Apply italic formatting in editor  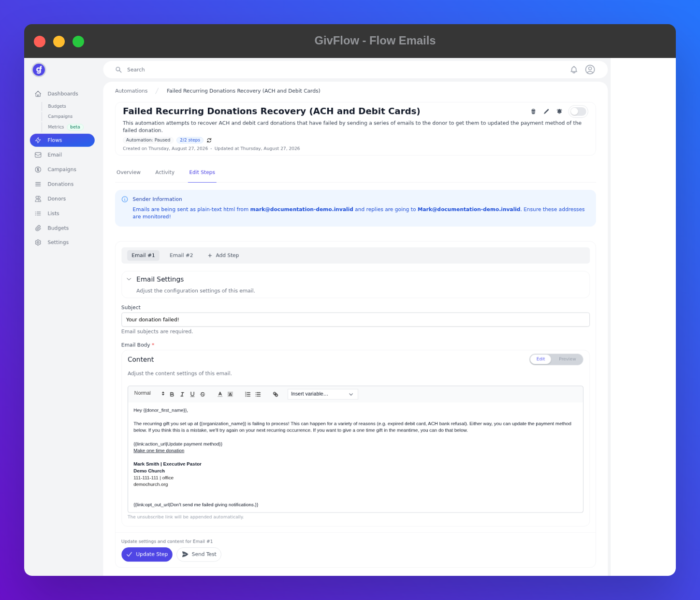coord(182,394)
